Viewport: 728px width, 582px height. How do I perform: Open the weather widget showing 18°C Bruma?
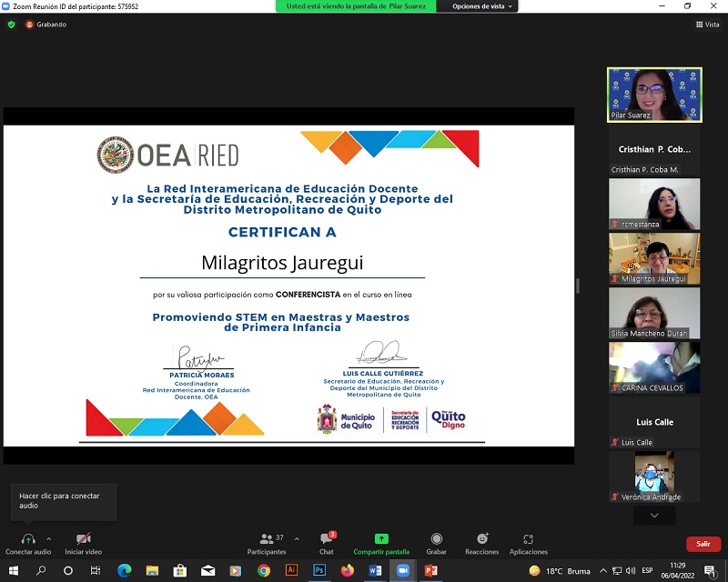(x=560, y=571)
